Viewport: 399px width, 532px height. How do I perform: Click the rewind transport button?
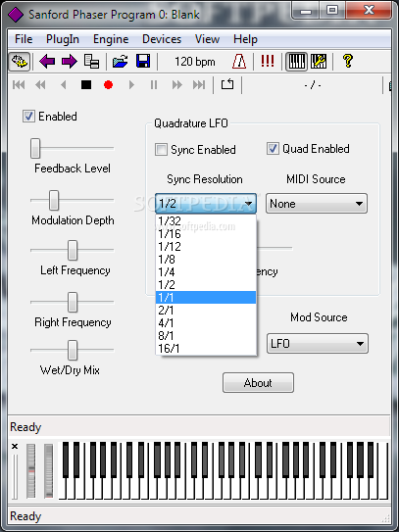pyautogui.click(x=40, y=85)
